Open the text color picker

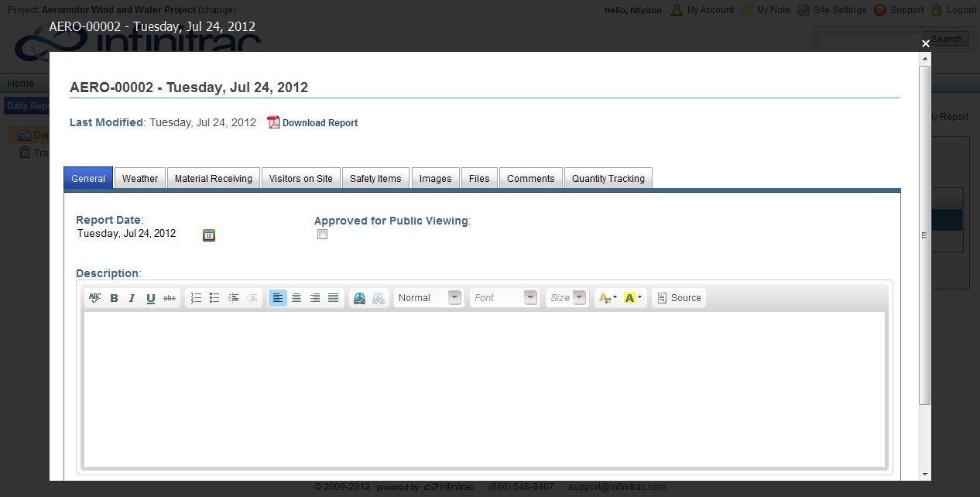pos(608,298)
